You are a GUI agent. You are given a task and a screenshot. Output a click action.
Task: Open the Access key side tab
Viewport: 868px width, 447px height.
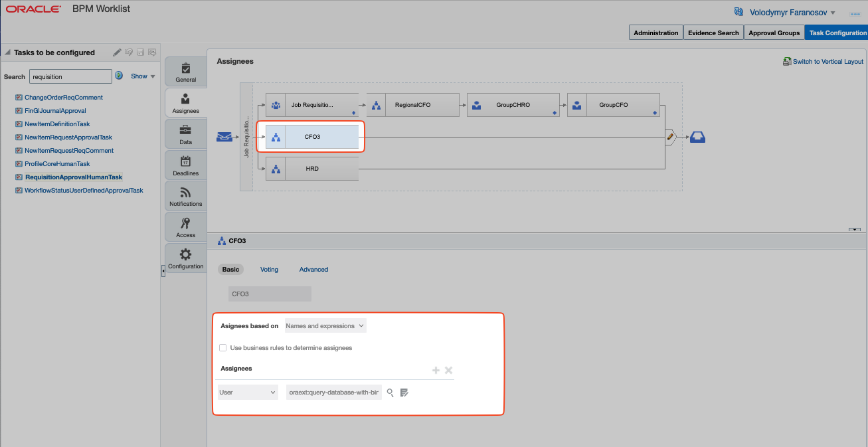coord(185,228)
